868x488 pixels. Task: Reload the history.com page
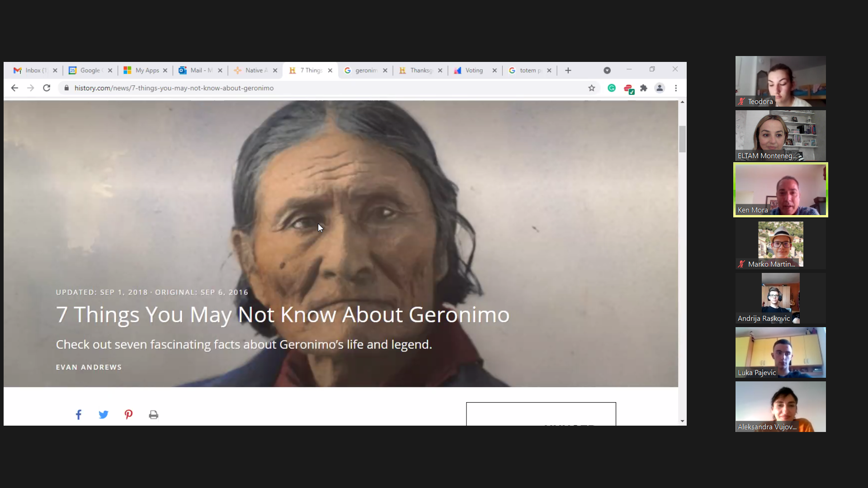(x=47, y=88)
